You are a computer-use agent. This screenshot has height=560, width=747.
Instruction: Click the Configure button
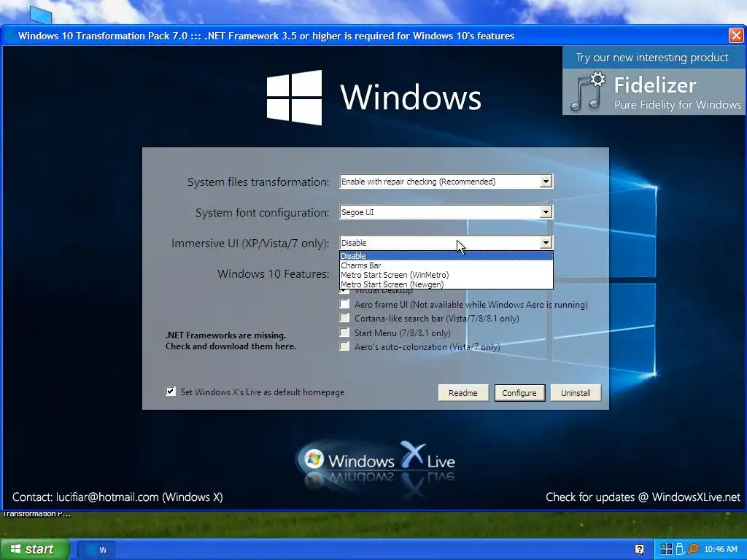pyautogui.click(x=519, y=393)
